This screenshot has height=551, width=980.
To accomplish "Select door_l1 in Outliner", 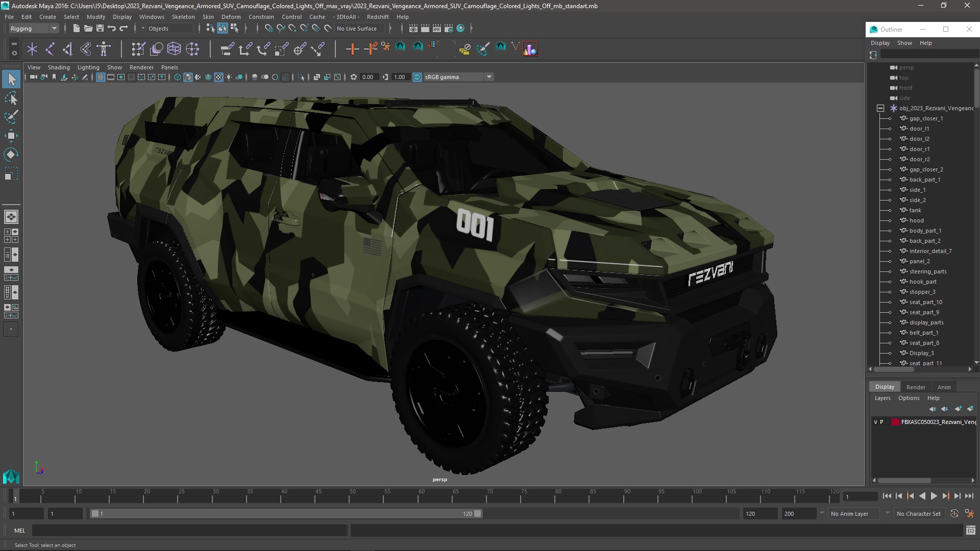I will pos(919,129).
